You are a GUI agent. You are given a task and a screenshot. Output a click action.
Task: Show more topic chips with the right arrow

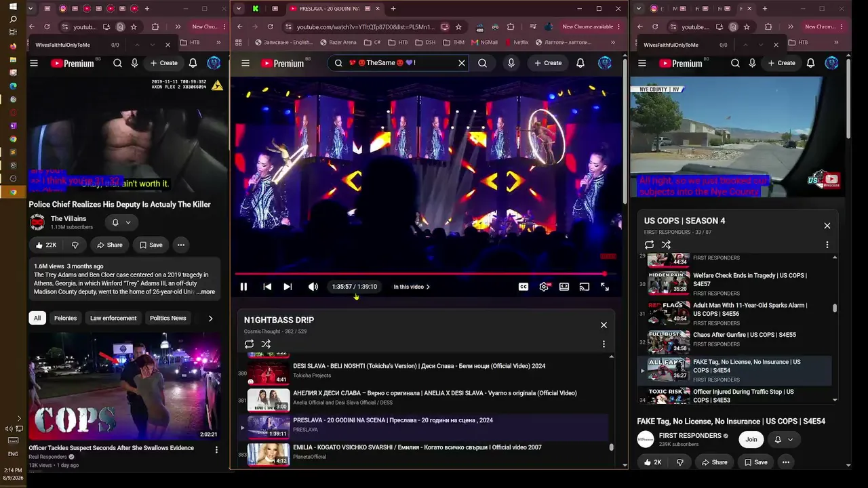(210, 318)
